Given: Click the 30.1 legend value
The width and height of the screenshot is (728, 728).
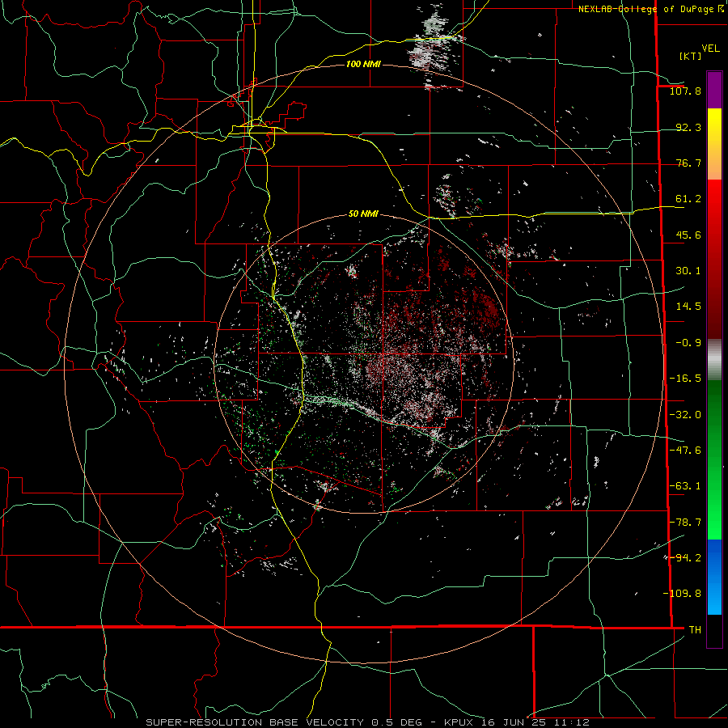Looking at the screenshot, I should tap(688, 271).
